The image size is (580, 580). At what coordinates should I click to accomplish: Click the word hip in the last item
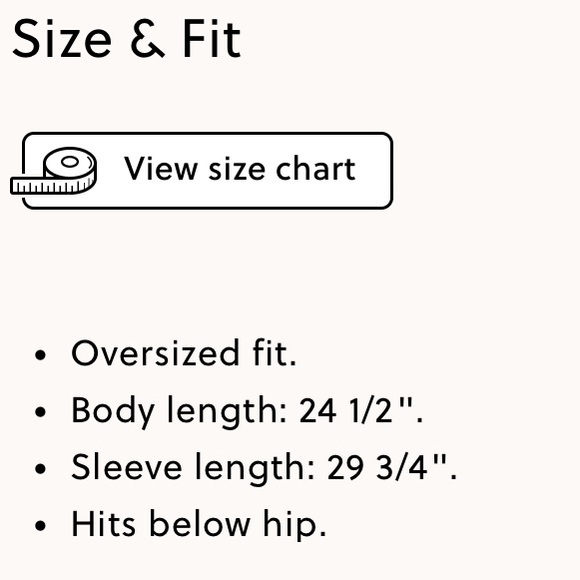[x=295, y=525]
